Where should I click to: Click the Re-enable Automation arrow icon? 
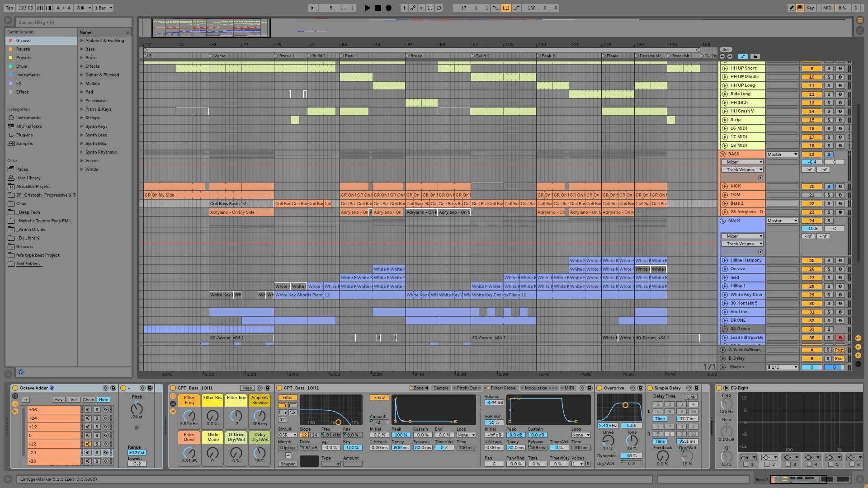(421, 8)
